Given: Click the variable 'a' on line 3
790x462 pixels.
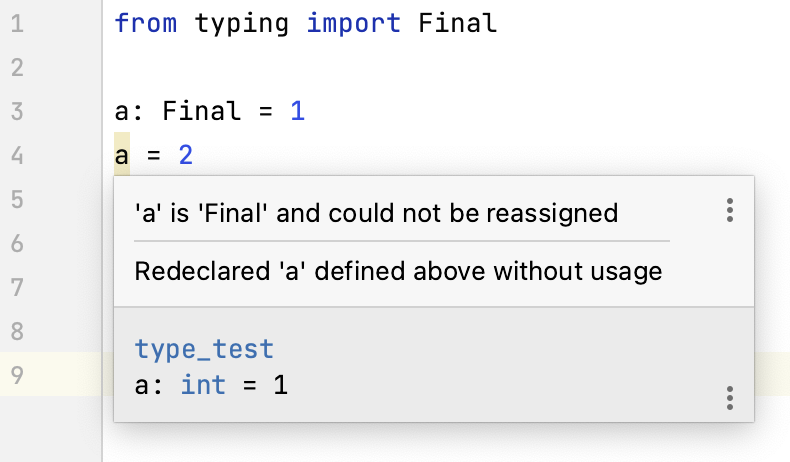Looking at the screenshot, I should tap(122, 110).
